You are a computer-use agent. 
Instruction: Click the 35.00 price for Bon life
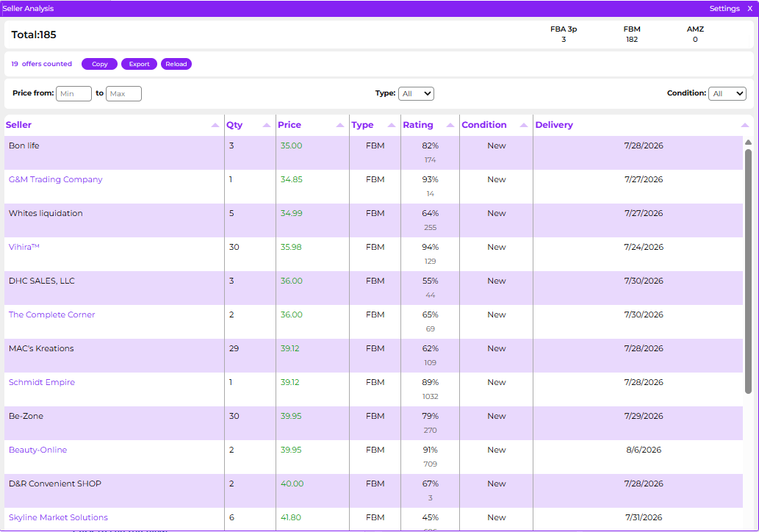coord(292,145)
